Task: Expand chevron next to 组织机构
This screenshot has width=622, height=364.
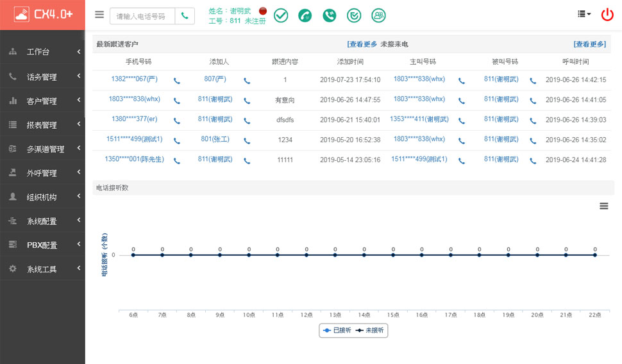Action: pyautogui.click(x=79, y=196)
